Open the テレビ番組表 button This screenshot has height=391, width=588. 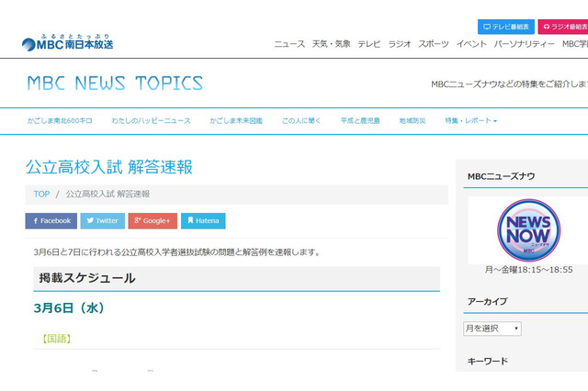click(506, 27)
